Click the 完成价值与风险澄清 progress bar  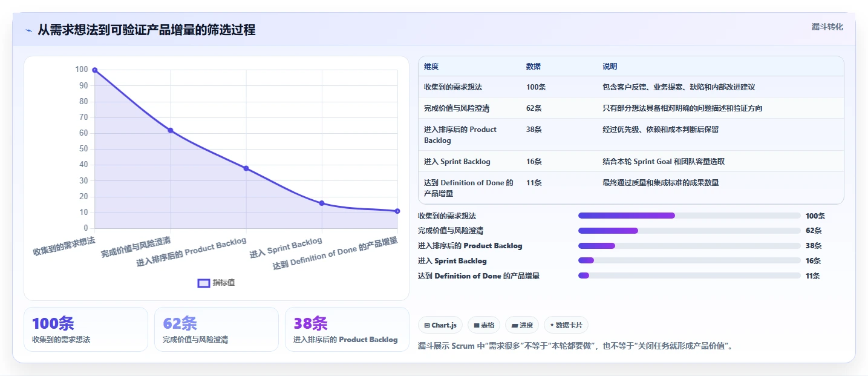pos(690,231)
